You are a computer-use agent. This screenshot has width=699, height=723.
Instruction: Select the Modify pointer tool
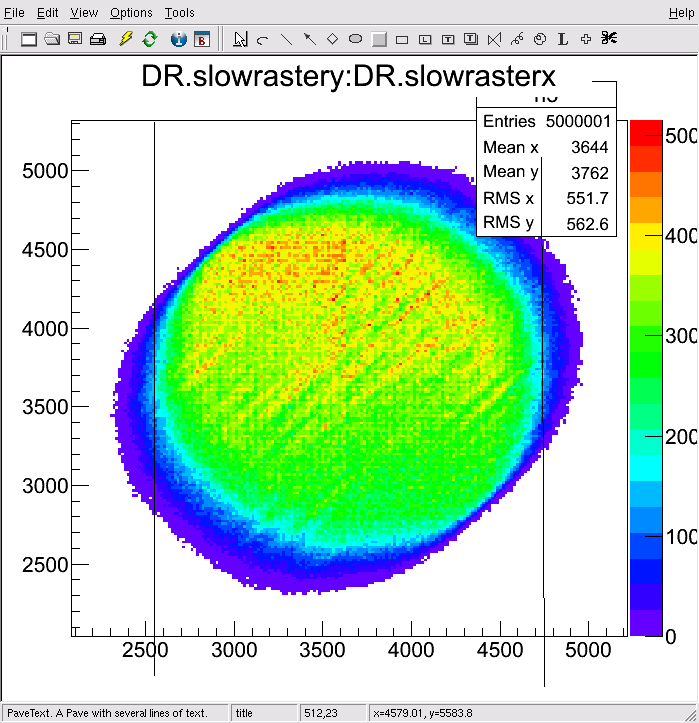(x=240, y=39)
